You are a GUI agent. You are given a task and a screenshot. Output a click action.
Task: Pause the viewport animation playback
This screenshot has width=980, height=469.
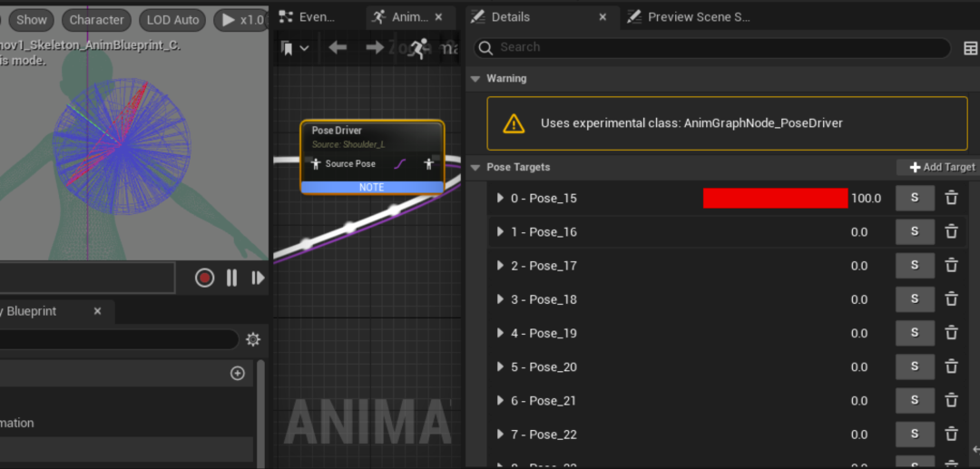(231, 278)
